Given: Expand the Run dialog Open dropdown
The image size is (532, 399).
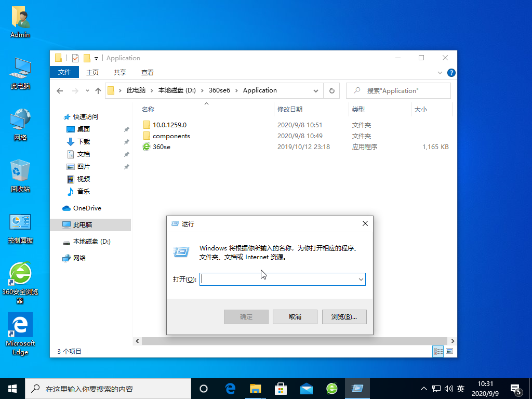Looking at the screenshot, I should click(361, 280).
